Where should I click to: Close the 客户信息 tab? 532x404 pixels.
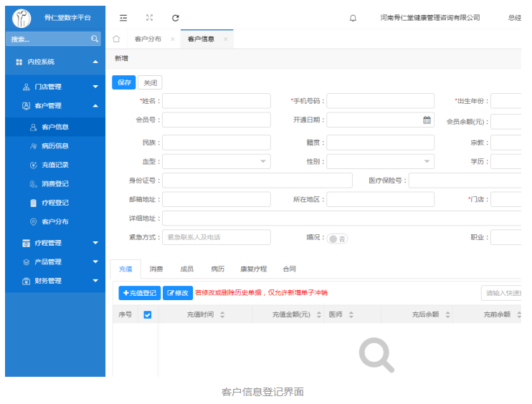[x=226, y=39]
